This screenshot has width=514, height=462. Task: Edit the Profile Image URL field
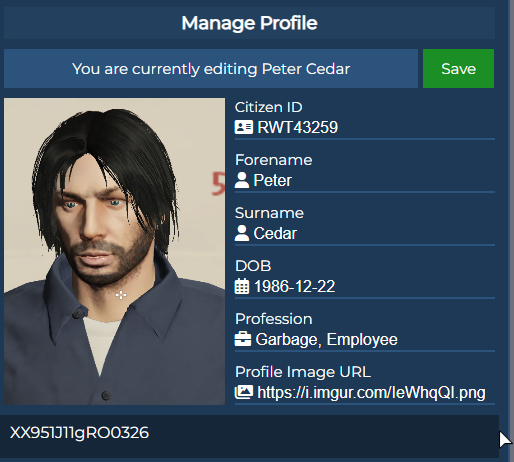[x=365, y=393]
